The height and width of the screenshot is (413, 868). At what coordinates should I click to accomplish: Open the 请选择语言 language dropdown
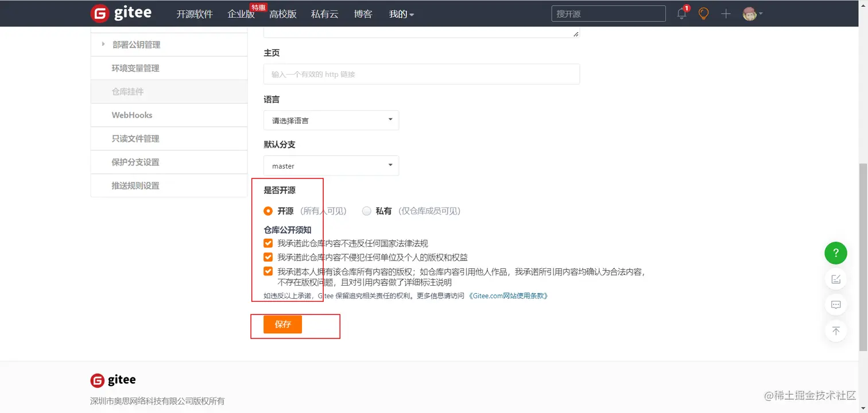click(x=331, y=120)
